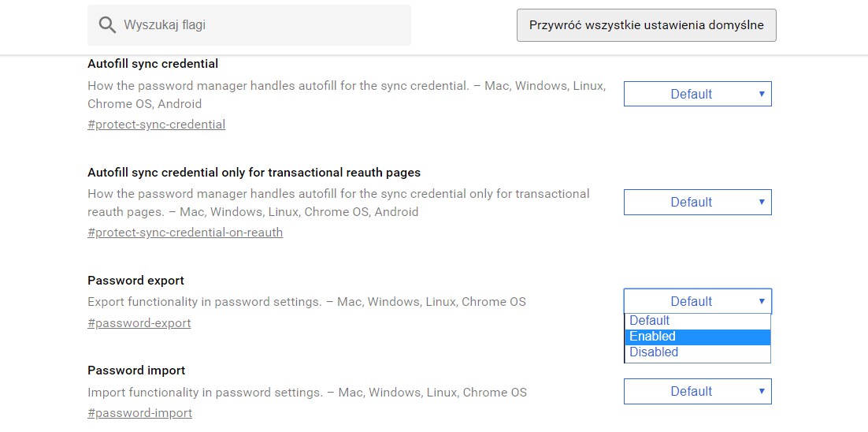Follow the #protect-sync-credential link

(x=156, y=125)
